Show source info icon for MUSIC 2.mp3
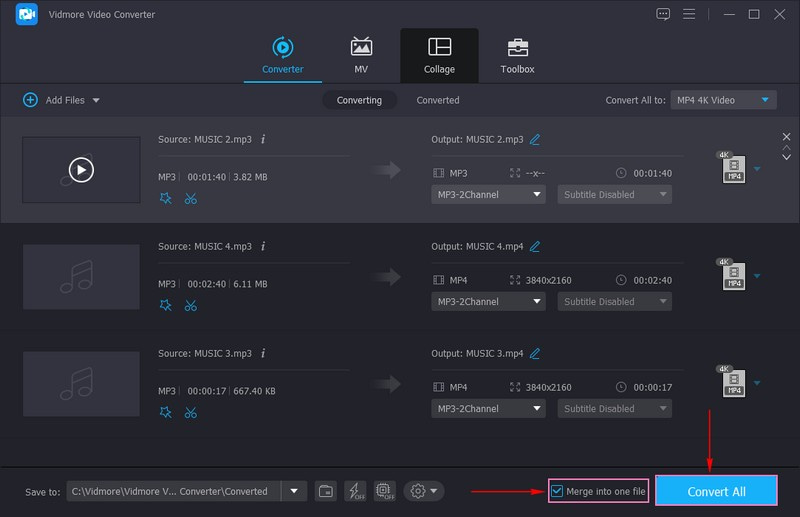The image size is (800, 517). tap(263, 139)
